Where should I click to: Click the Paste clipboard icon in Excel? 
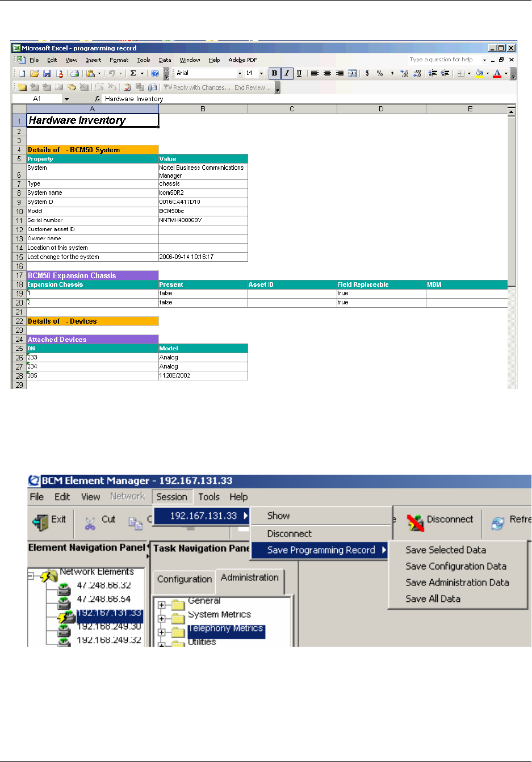90,73
